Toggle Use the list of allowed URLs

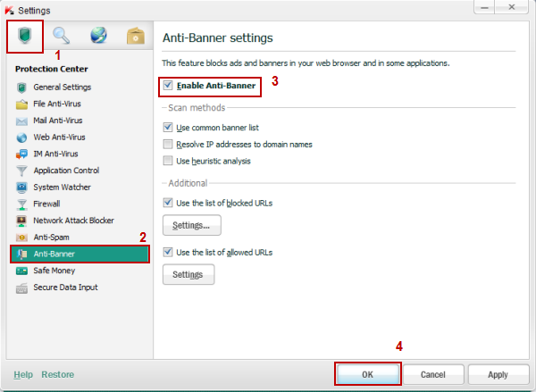[x=168, y=252]
